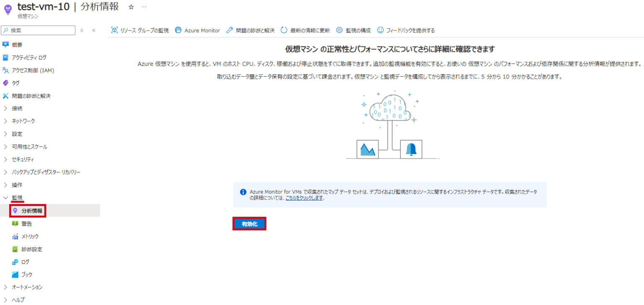This screenshot has width=644, height=305.
Task: Click the 問題の診断と解決 wrench toolbar icon
Action: coord(229,30)
